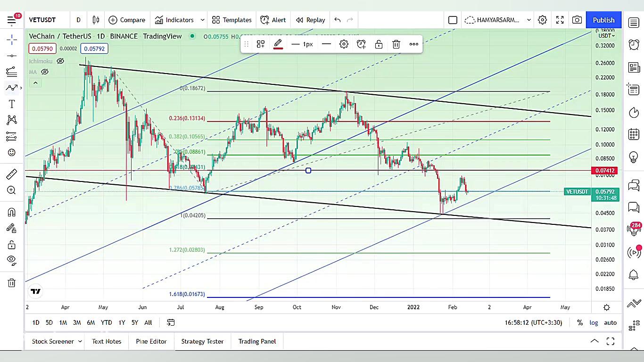Screen dimensions: 644x362
Task: Maximize the bottom panel
Action: (x=611, y=341)
